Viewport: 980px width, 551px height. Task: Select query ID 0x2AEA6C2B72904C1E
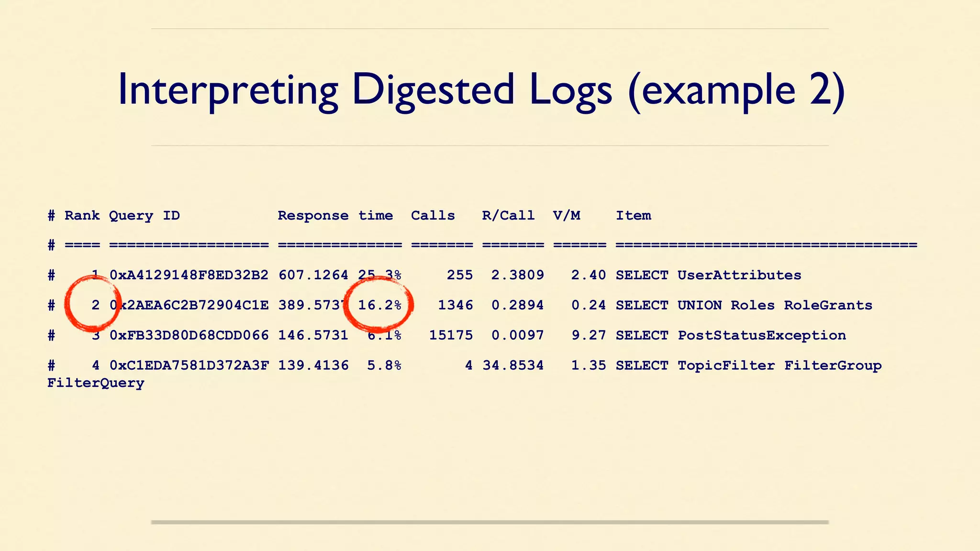click(189, 305)
